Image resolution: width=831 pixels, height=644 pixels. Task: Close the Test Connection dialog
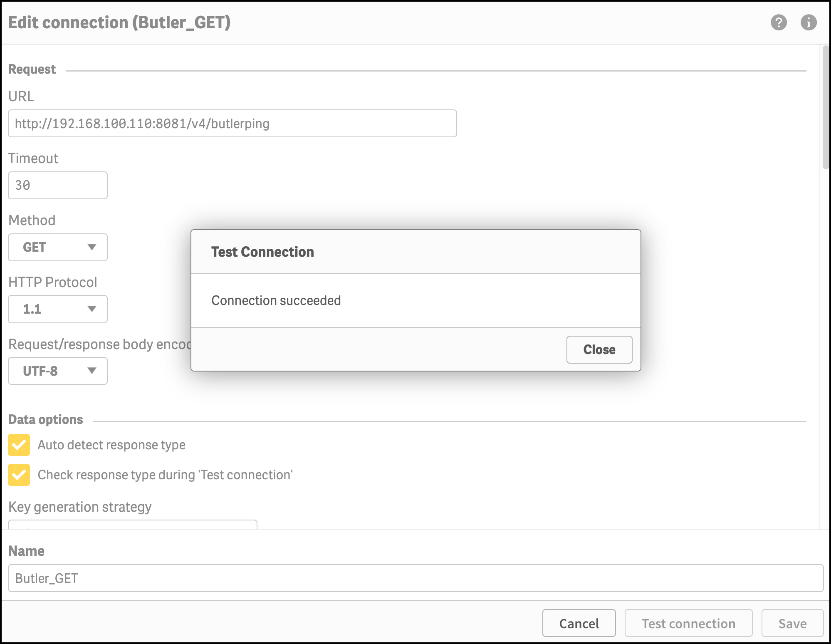coord(599,349)
